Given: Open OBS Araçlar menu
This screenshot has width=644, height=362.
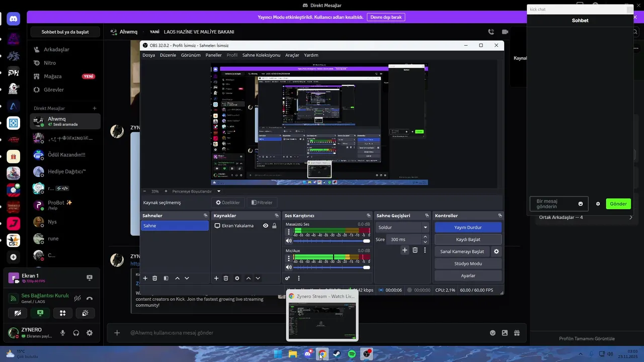Looking at the screenshot, I should click(x=292, y=55).
